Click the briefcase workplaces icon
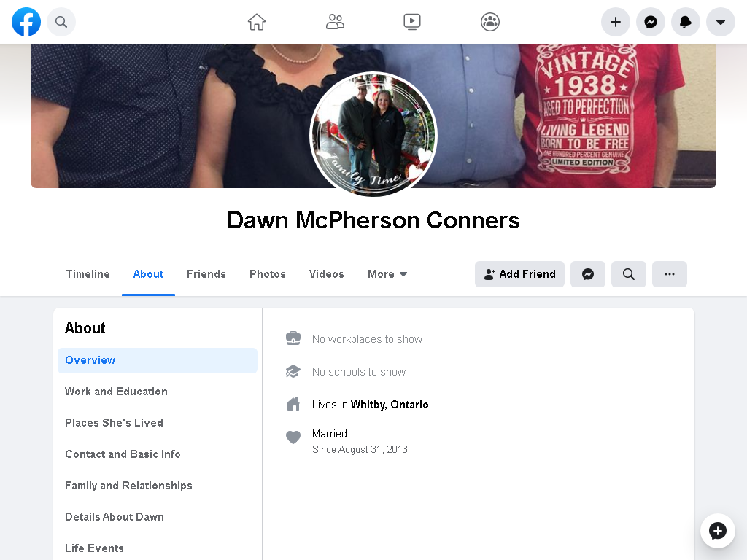747x560 pixels. 293,338
